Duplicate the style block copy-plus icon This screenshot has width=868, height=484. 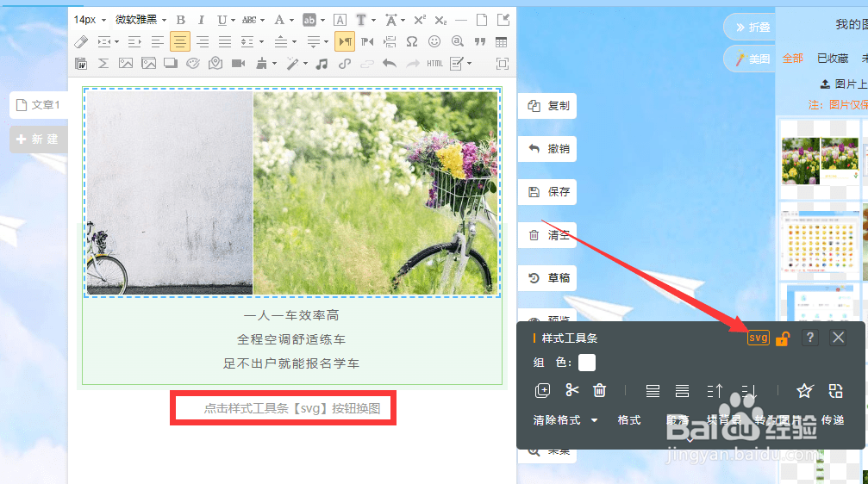tap(542, 390)
